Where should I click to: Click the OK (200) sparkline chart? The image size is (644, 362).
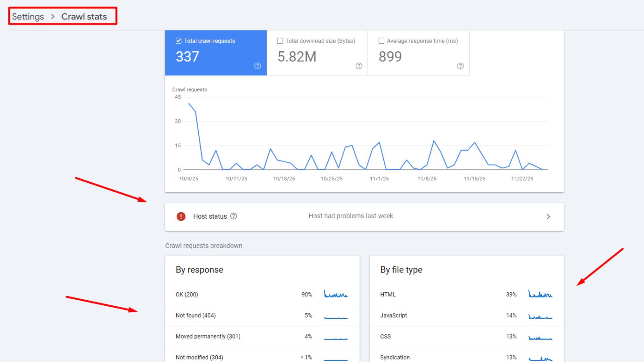coord(335,295)
